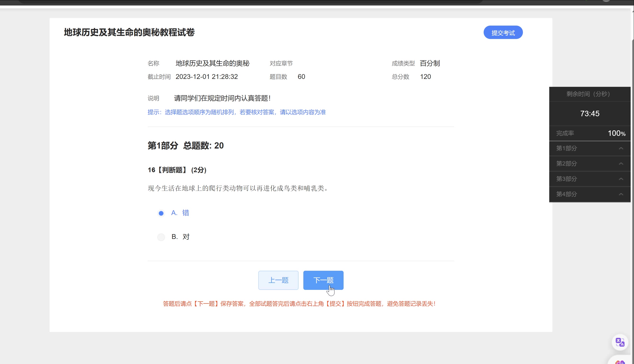The width and height of the screenshot is (634, 364).
Task: Click the red save-answer reminder text
Action: coord(299,304)
